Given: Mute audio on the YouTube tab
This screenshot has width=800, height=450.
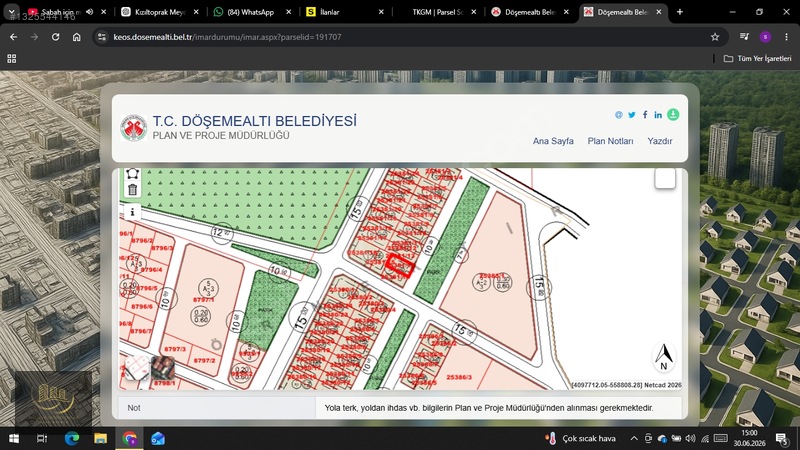Looking at the screenshot, I should coord(90,12).
